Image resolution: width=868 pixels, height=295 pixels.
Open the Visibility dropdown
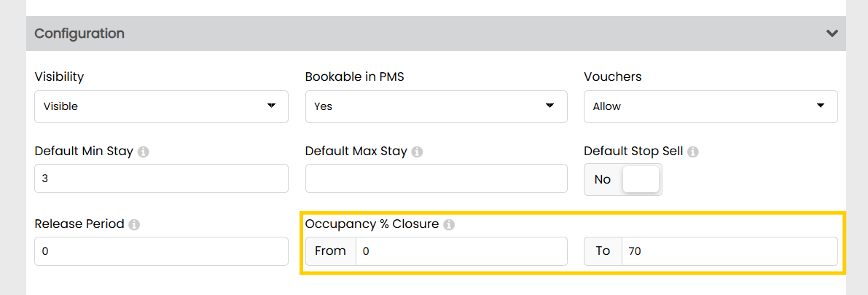[x=161, y=106]
